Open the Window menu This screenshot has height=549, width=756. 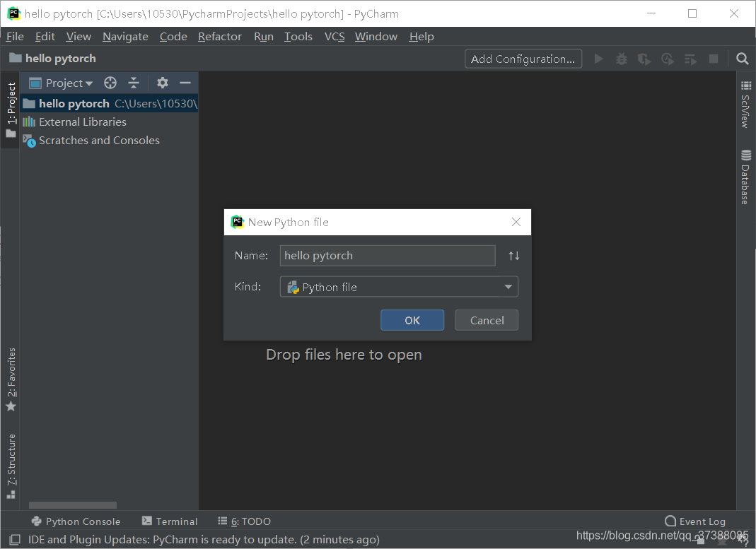[376, 37]
